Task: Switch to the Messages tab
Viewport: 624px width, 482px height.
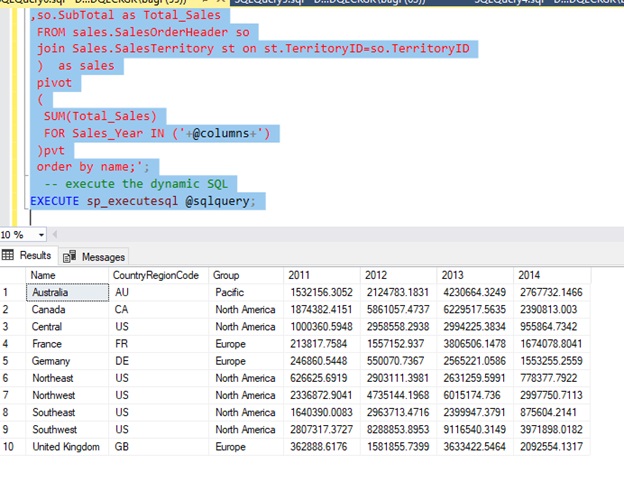Action: (x=94, y=257)
